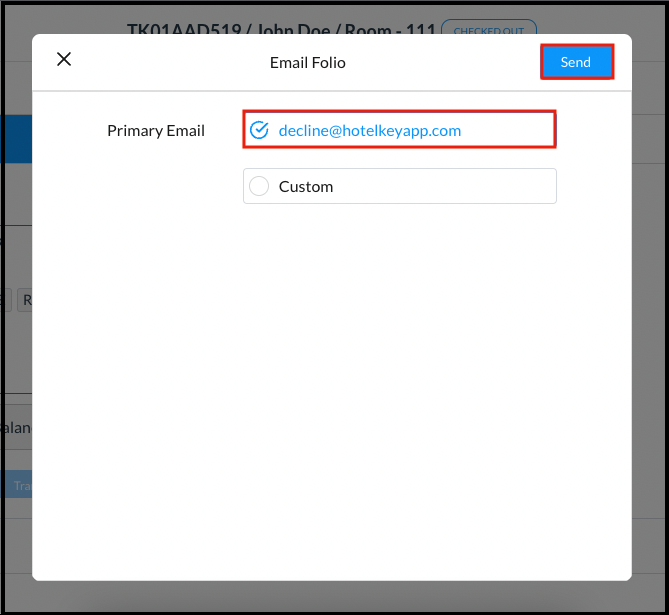Click the CHECKED OUT status badge
Image resolution: width=669 pixels, height=615 pixels.
tap(489, 30)
